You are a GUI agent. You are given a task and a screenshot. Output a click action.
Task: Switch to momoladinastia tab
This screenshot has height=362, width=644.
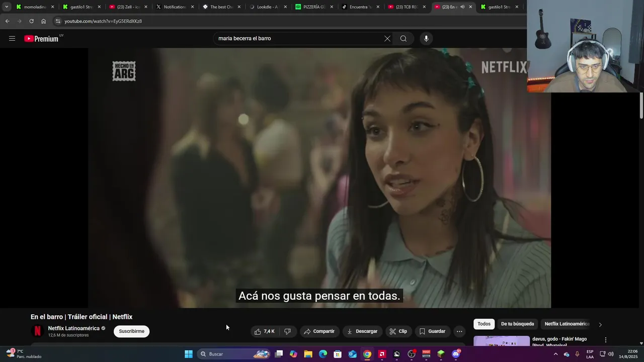(35, 7)
